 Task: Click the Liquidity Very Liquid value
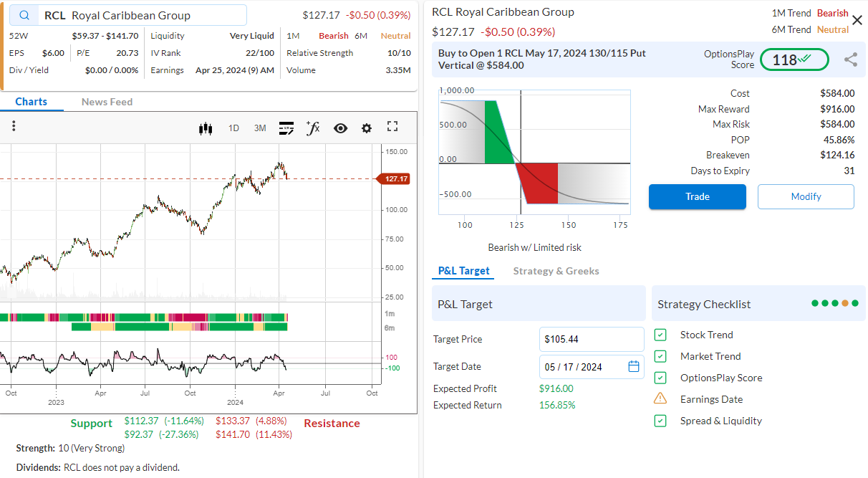click(x=252, y=36)
